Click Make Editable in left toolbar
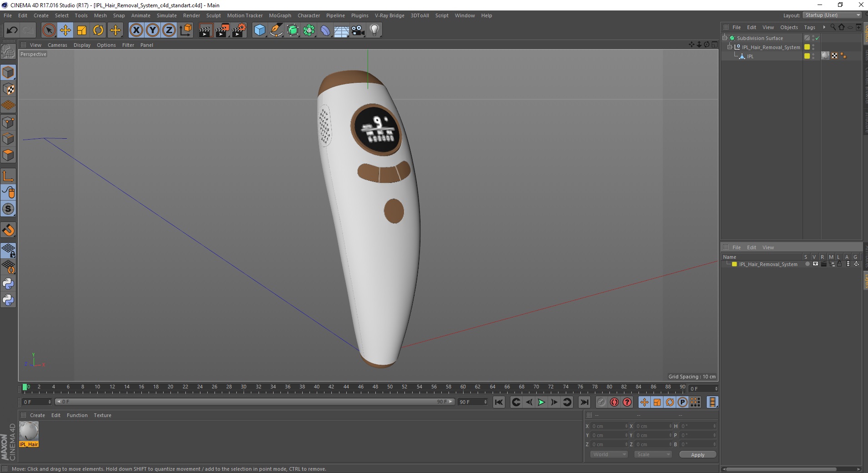868x473 pixels. (x=8, y=52)
